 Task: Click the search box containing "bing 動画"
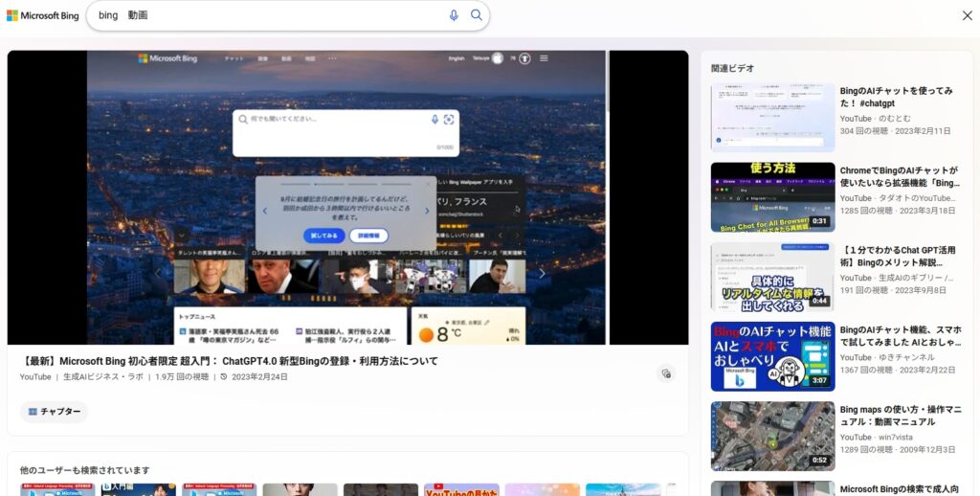click(268, 15)
